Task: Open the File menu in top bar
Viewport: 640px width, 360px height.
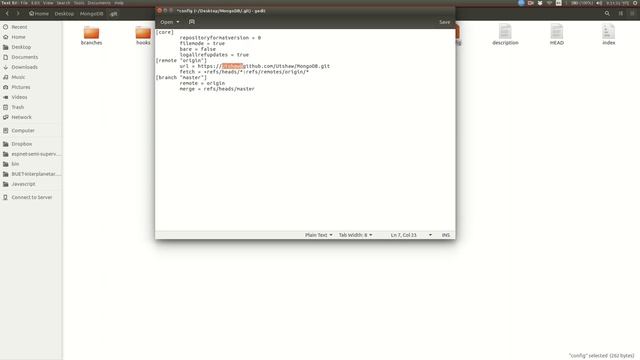Action: coord(24,3)
